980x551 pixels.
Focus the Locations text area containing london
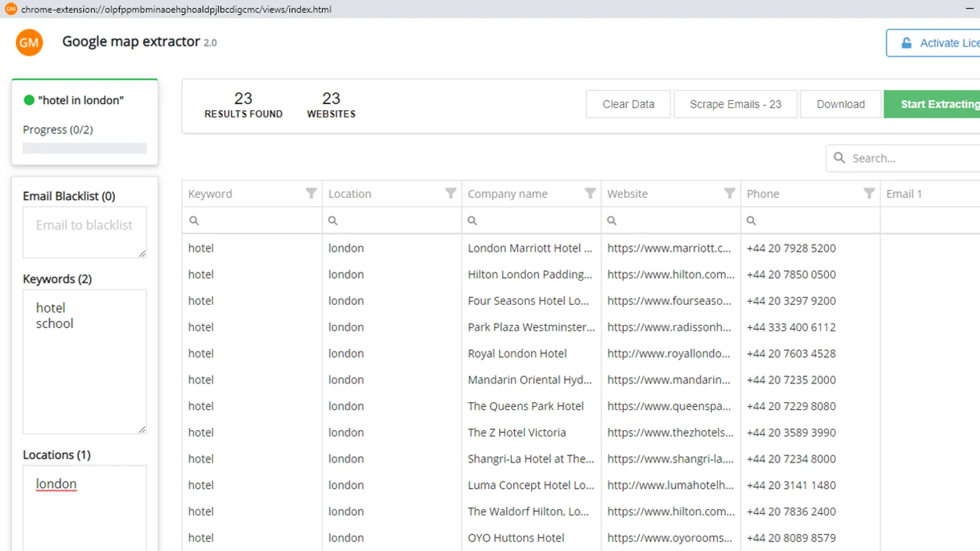[x=85, y=508]
